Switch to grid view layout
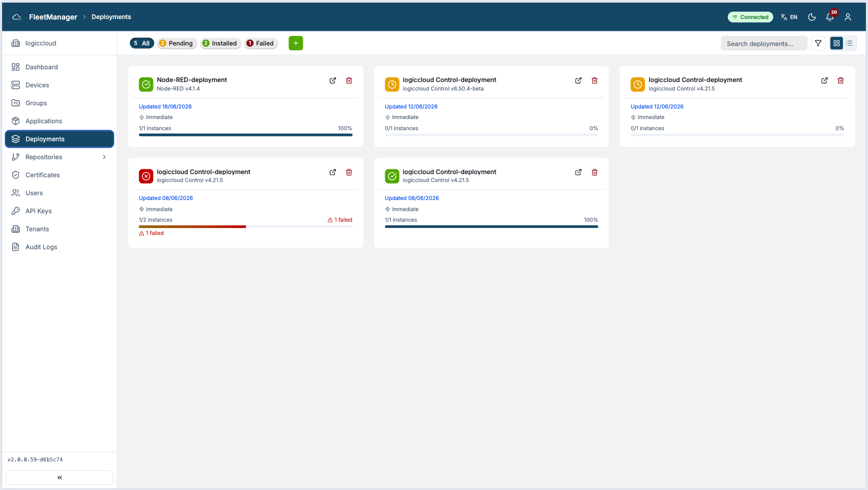 click(837, 43)
